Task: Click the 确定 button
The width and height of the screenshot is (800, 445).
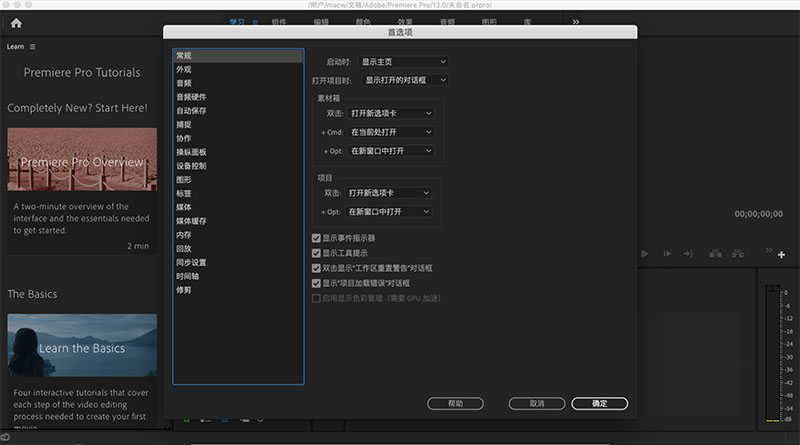Action: pyautogui.click(x=599, y=404)
